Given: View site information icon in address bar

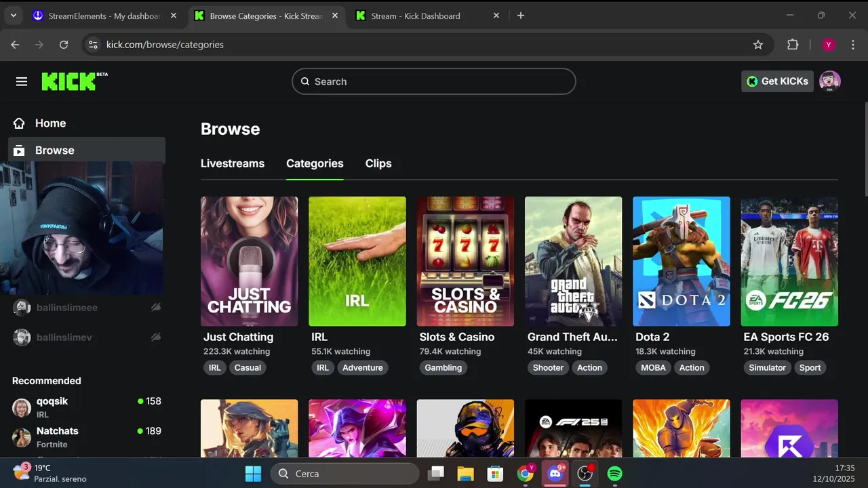Looking at the screenshot, I should pyautogui.click(x=94, y=45).
